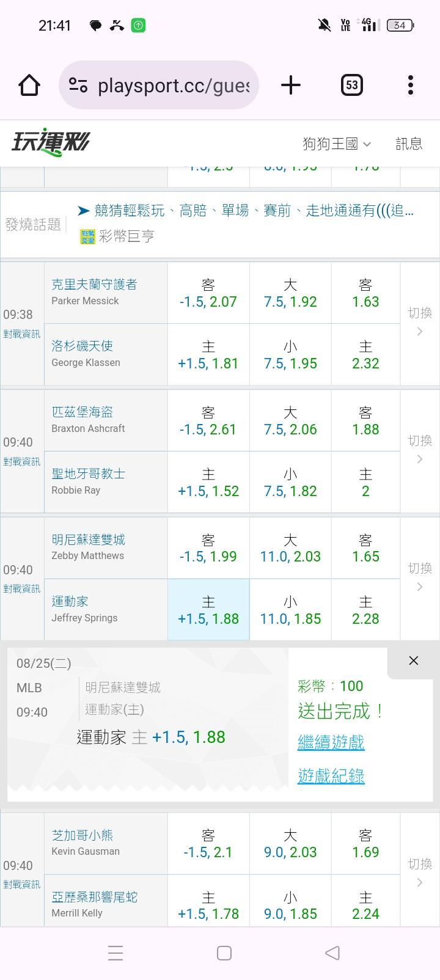Image resolution: width=440 pixels, height=980 pixels.
Task: Tap the site settings icon in address bar
Action: click(x=78, y=85)
